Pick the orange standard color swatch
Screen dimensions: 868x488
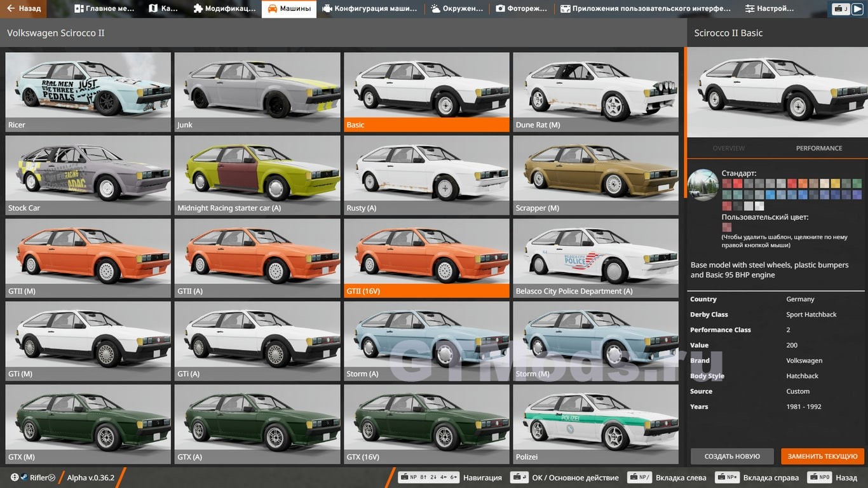[x=803, y=184]
